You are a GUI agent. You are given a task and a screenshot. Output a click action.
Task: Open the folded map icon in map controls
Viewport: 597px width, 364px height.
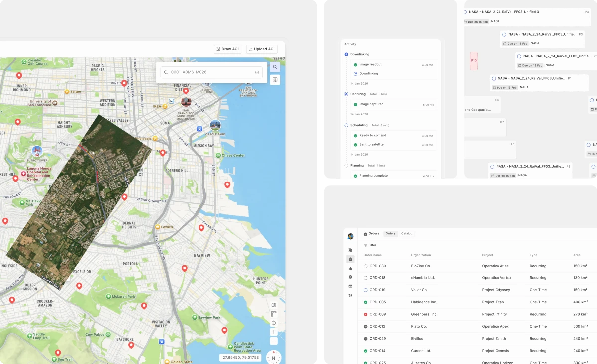tap(274, 305)
